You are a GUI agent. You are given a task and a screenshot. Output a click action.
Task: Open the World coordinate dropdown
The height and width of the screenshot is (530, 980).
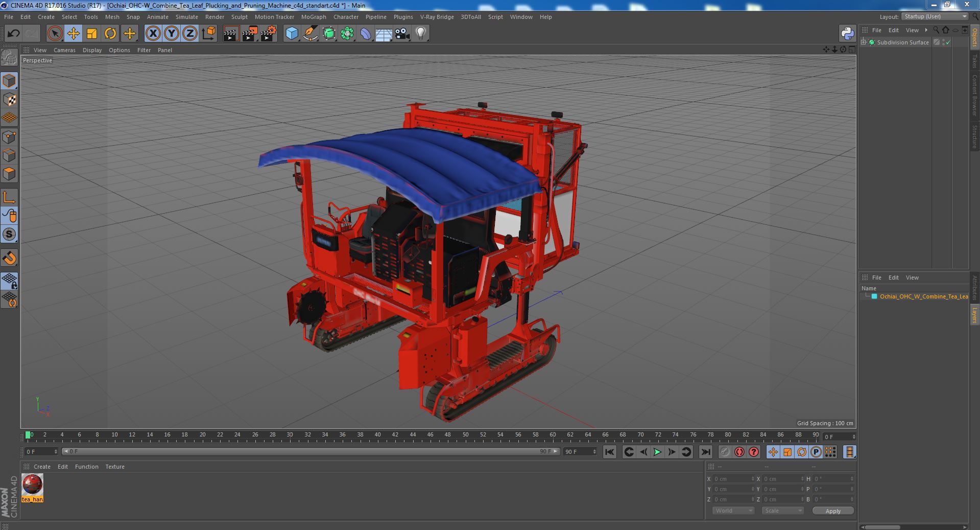(x=733, y=511)
